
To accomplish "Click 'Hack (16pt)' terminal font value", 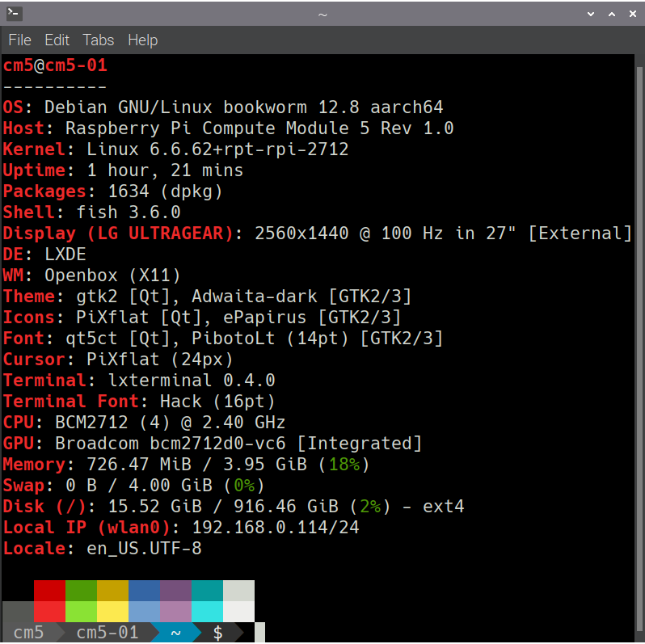I will (217, 402).
